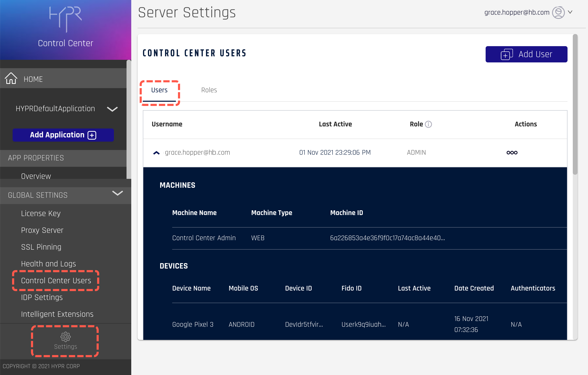Click the main panel vertical scrollbar
588x375 pixels.
[x=575, y=105]
